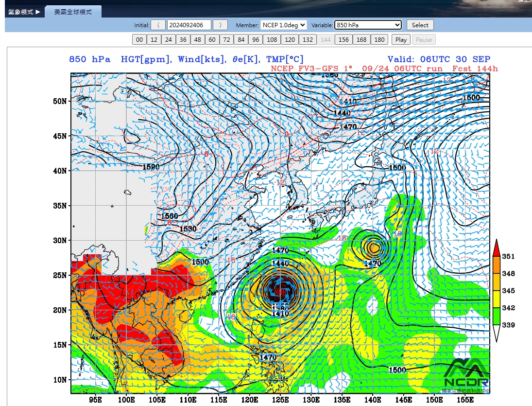Click the green 339 legend color

(497, 317)
